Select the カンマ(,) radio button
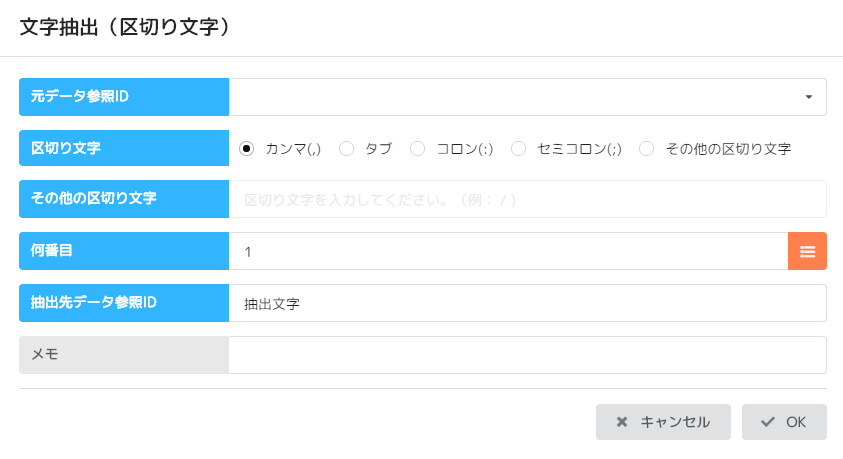The width and height of the screenshot is (843, 459). click(246, 149)
